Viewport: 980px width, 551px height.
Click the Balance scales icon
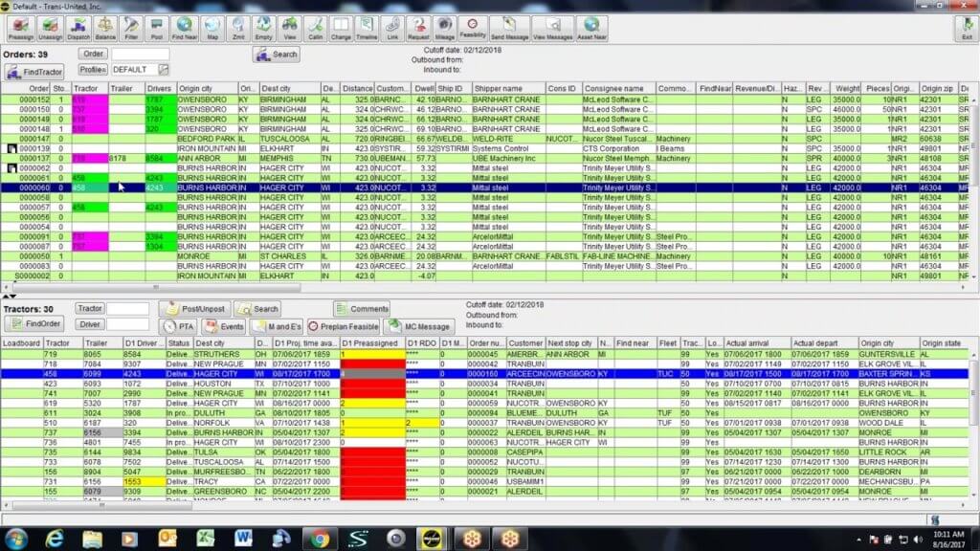(105, 29)
